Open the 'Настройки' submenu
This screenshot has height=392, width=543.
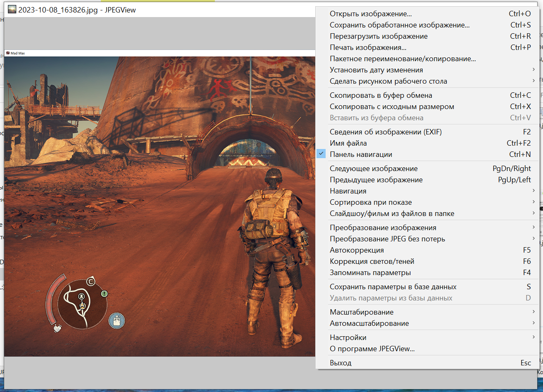click(x=426, y=337)
